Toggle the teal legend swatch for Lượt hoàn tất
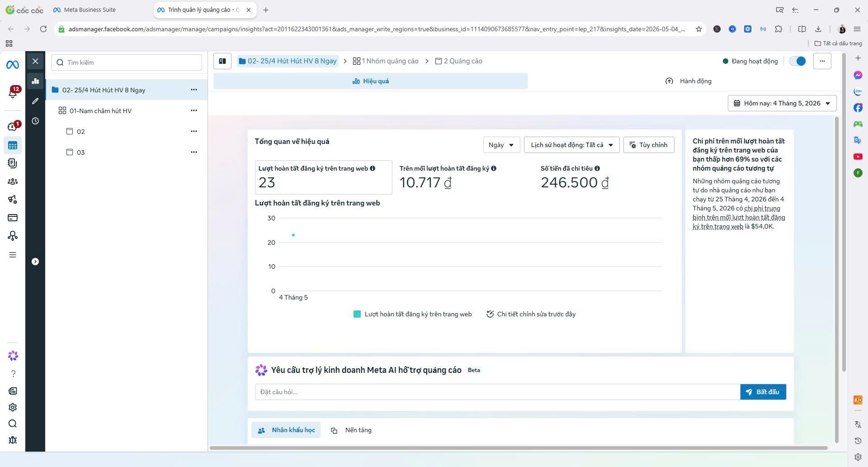 357,314
